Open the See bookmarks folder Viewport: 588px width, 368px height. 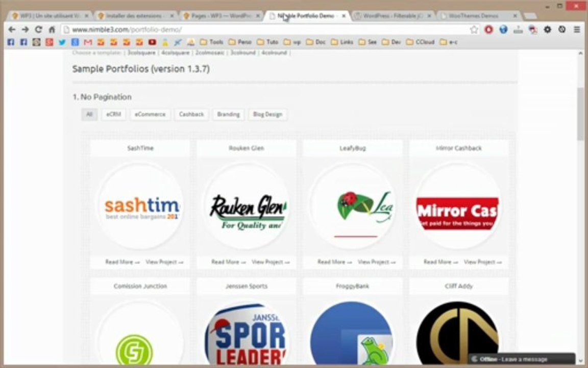pos(367,42)
